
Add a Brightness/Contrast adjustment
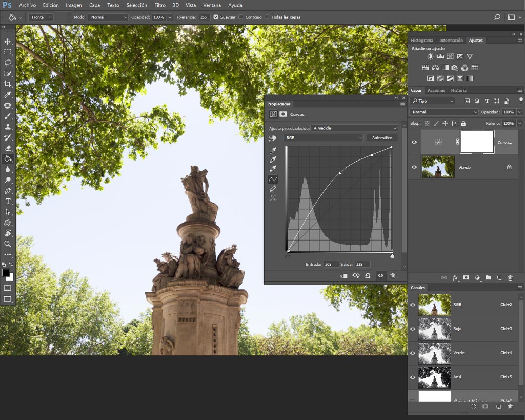point(430,56)
